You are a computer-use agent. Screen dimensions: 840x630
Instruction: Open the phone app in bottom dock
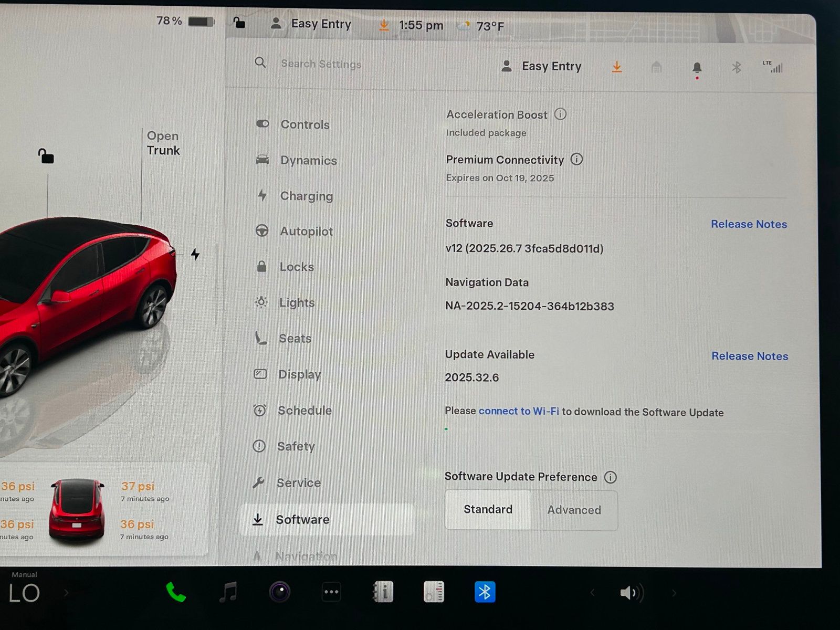pyautogui.click(x=176, y=592)
